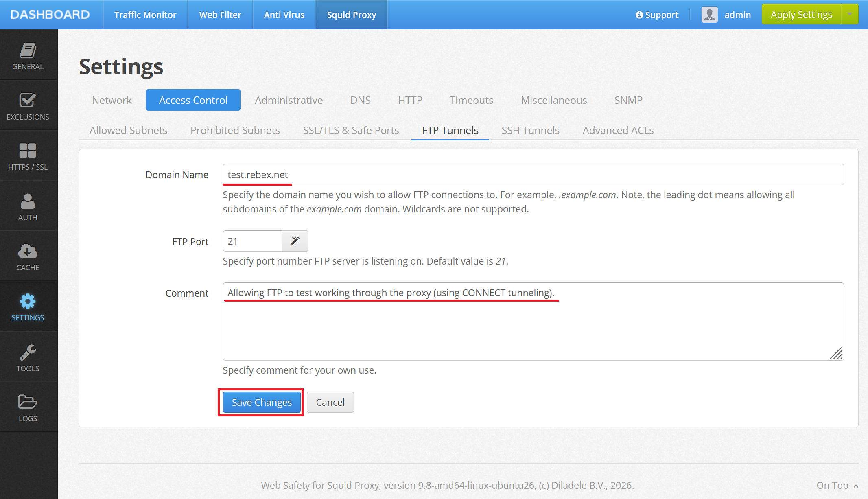Viewport: 868px width, 499px height.
Task: Open the Logs folder section
Action: click(28, 407)
